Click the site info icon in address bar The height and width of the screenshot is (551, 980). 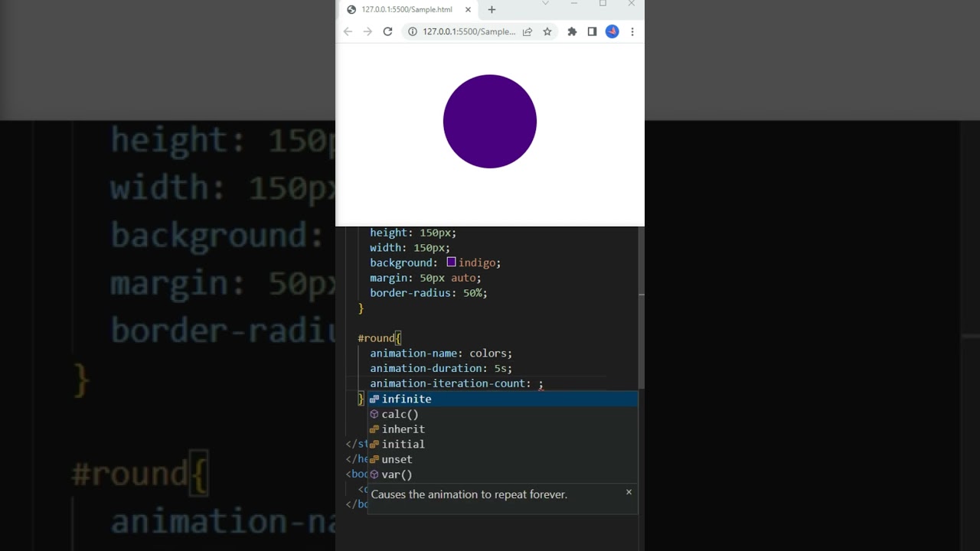[x=412, y=31]
